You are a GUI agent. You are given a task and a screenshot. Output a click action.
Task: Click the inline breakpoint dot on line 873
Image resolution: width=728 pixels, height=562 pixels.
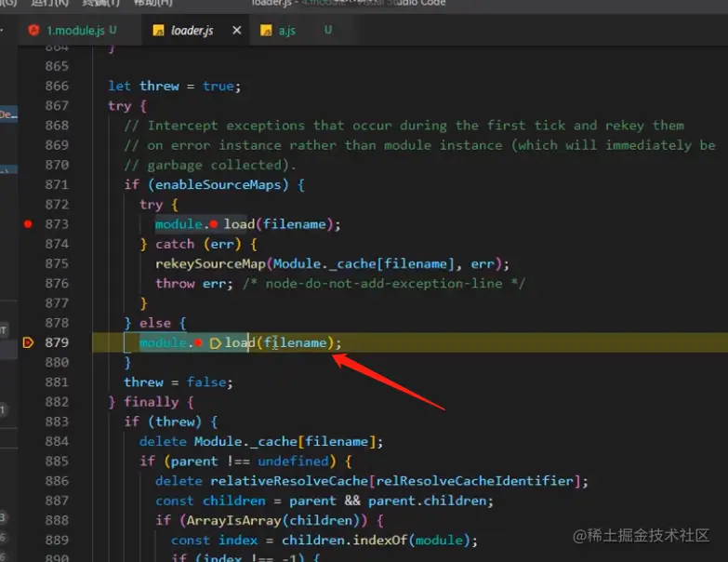click(213, 225)
